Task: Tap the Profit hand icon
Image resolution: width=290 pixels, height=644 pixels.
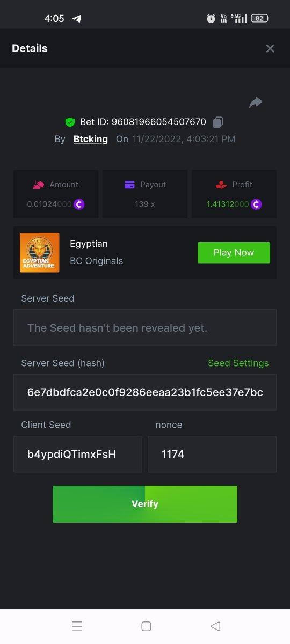Action: (221, 185)
